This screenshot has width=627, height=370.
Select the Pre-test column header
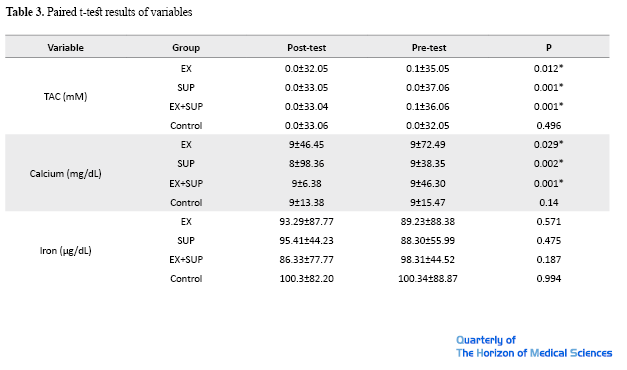(x=429, y=48)
